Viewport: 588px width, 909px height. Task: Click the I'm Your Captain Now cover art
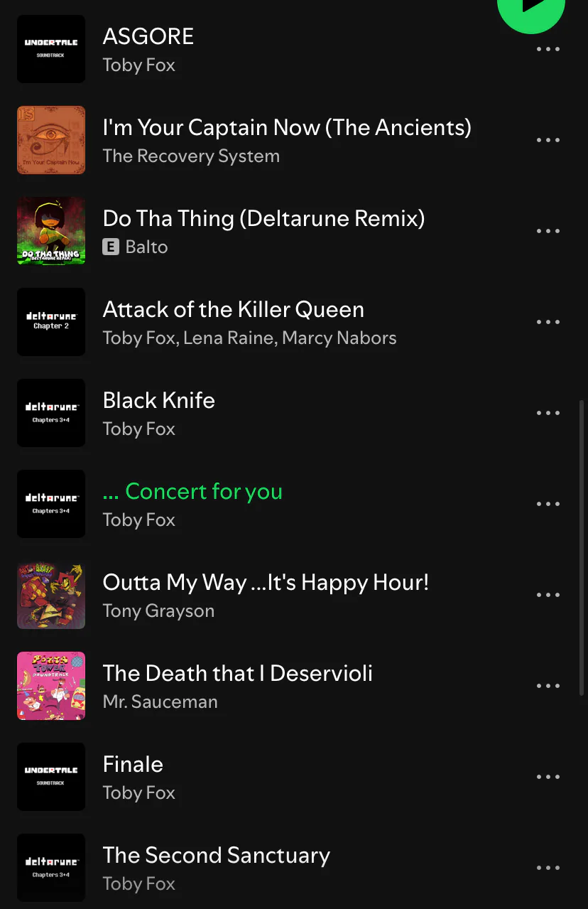[x=51, y=140]
